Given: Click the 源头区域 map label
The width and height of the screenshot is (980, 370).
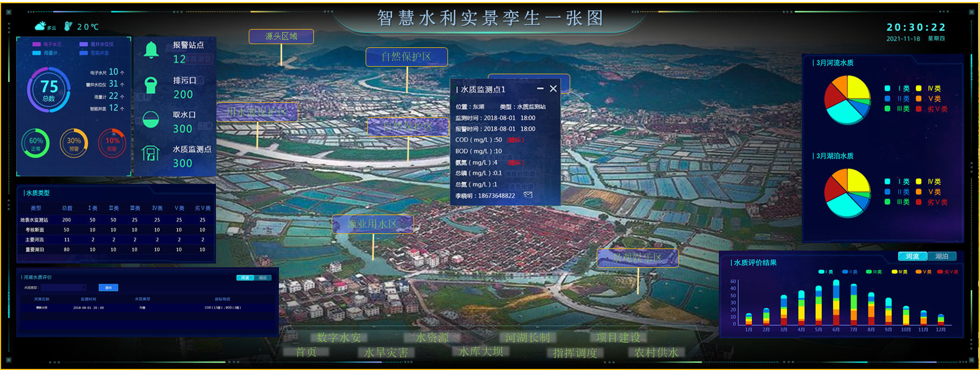Looking at the screenshot, I should (281, 37).
